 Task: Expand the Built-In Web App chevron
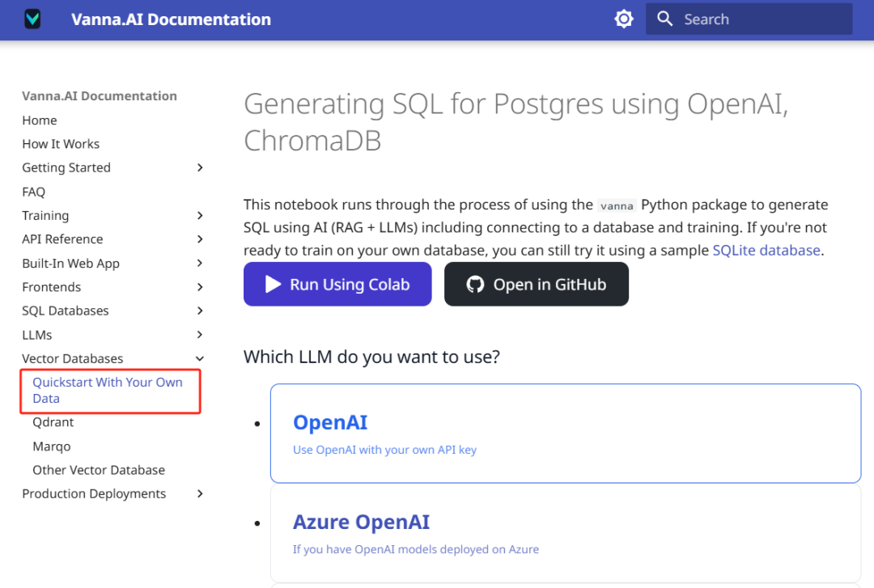click(x=200, y=263)
